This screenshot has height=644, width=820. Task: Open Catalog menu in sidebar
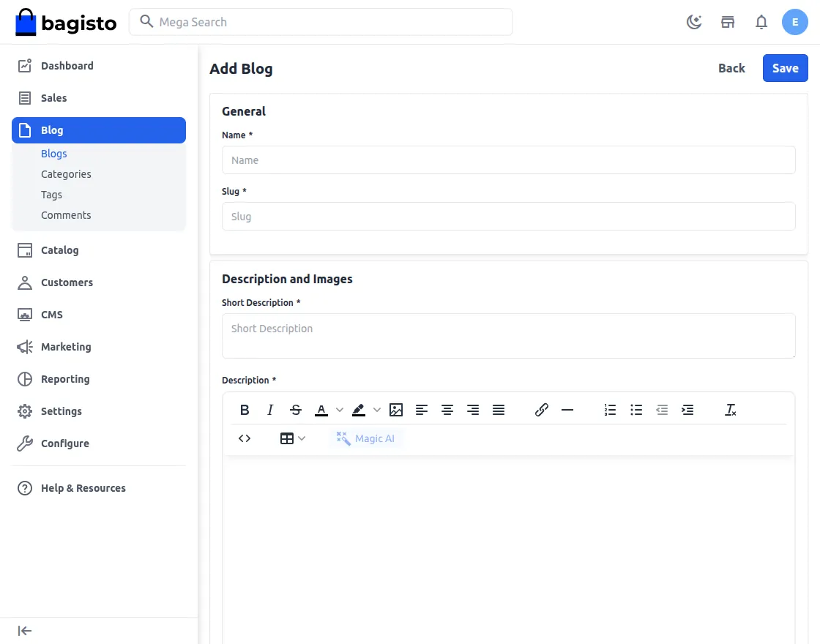pos(98,250)
